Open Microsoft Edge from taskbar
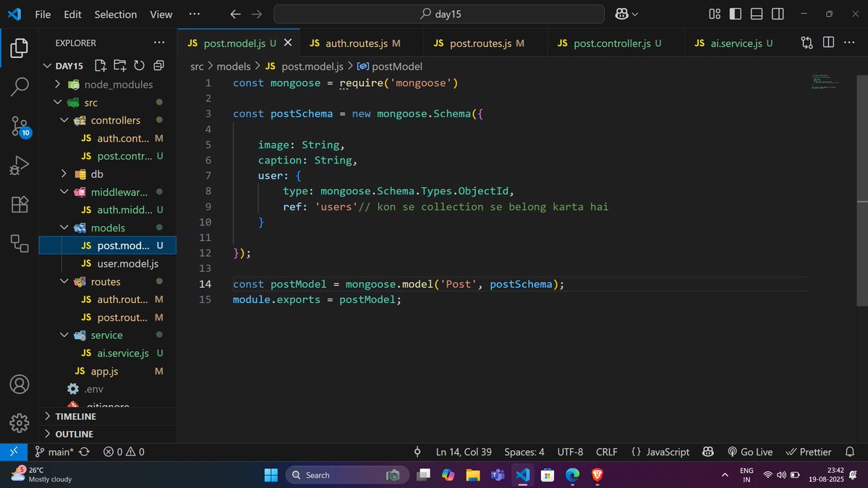Screen dimensions: 868x488 coord(572,475)
